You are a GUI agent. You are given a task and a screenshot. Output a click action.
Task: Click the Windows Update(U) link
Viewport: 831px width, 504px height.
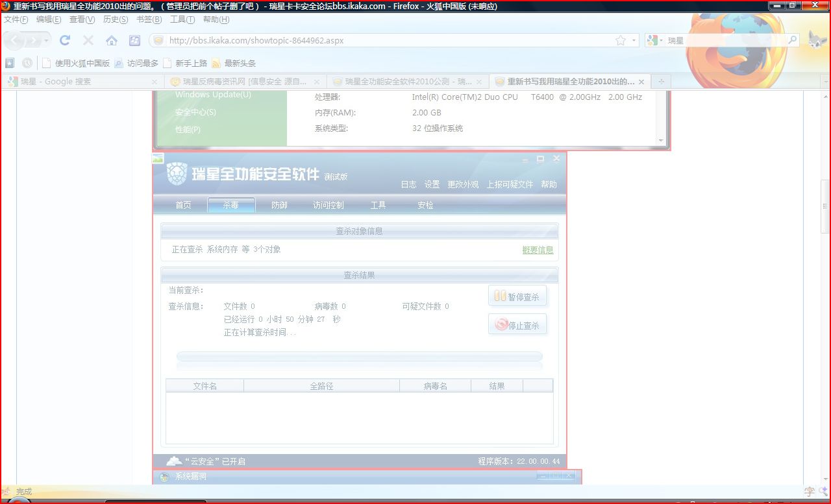[213, 95]
